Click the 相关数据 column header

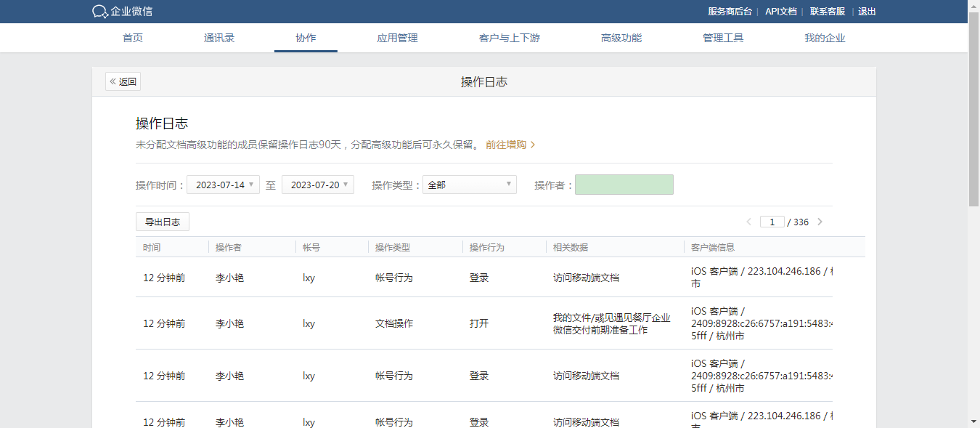click(571, 247)
